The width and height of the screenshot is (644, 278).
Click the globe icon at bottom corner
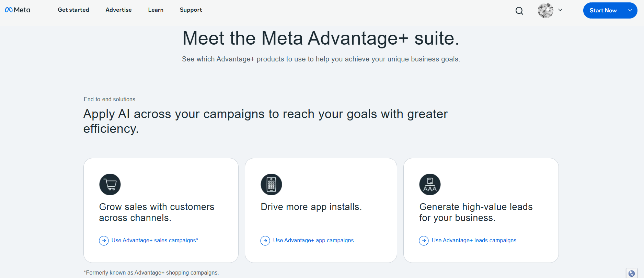pos(632,274)
